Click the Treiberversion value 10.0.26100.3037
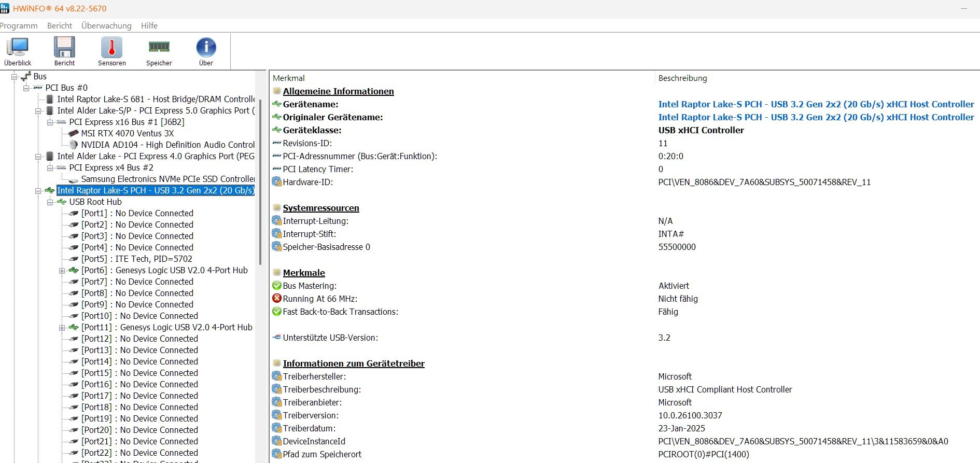This screenshot has height=463, width=980. 690,415
